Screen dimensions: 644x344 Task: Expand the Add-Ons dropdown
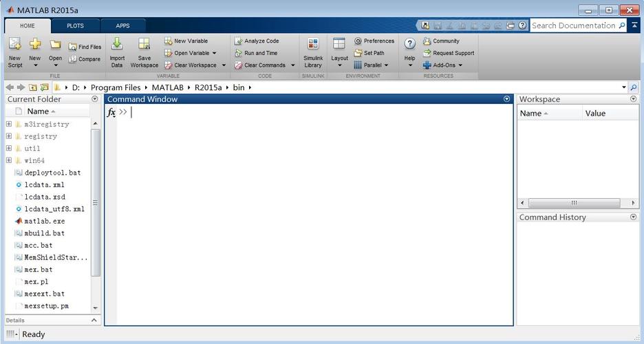click(x=460, y=65)
